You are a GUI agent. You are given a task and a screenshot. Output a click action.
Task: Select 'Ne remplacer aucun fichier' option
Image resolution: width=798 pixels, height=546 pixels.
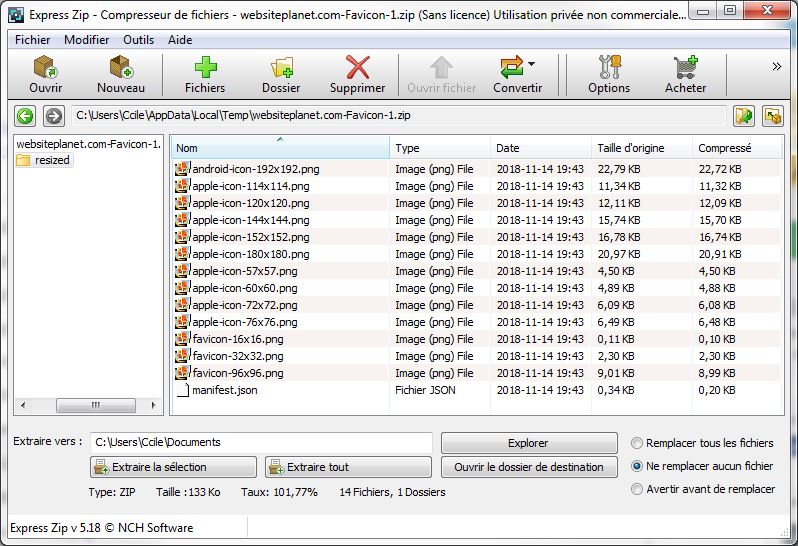coord(637,466)
